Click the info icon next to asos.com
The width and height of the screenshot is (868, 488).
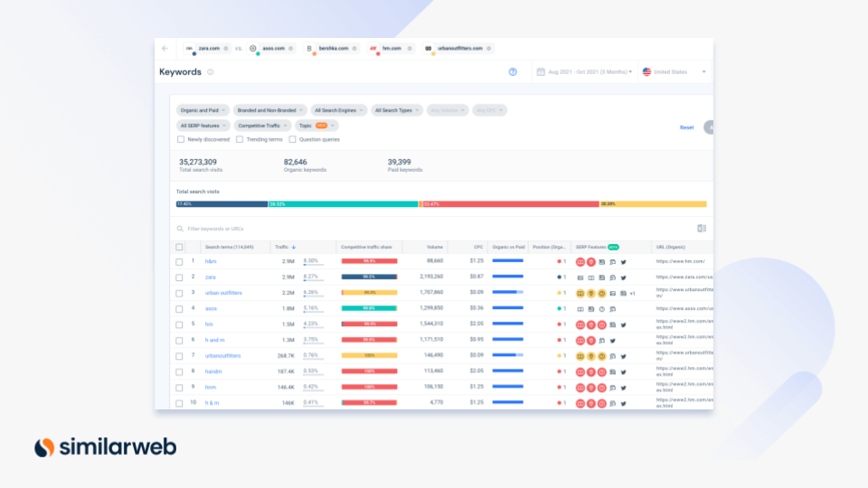(x=290, y=49)
